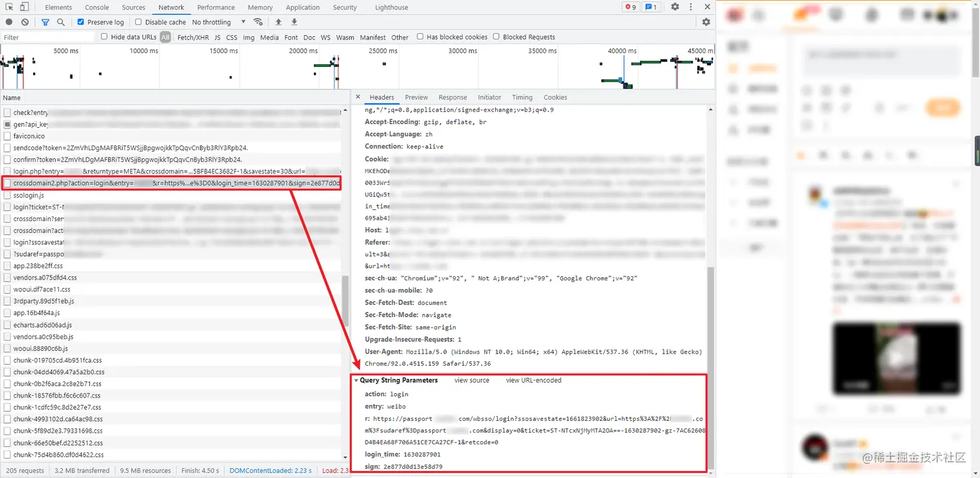The image size is (980, 478).
Task: Focus the Filter text input
Action: click(49, 38)
